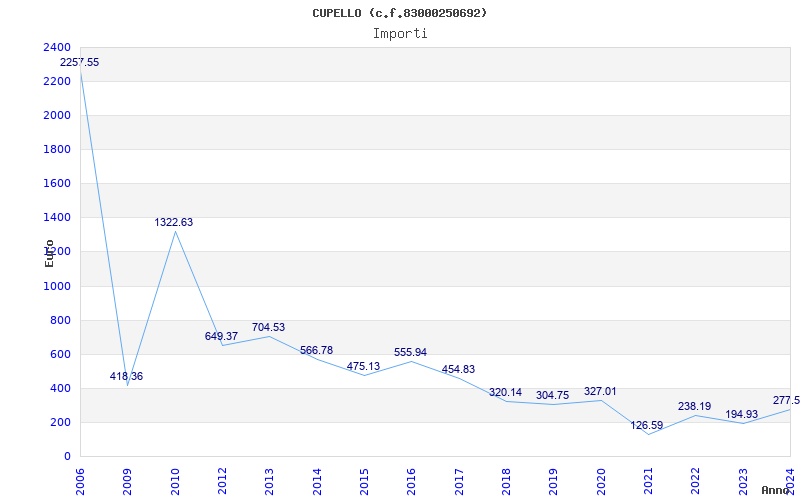Click the x-axis year 2023

pyautogui.click(x=743, y=482)
